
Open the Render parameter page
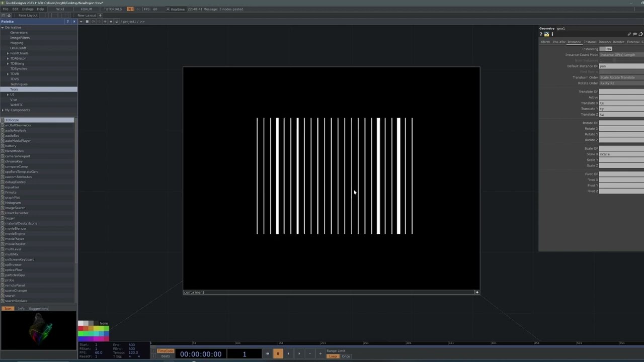click(x=618, y=42)
